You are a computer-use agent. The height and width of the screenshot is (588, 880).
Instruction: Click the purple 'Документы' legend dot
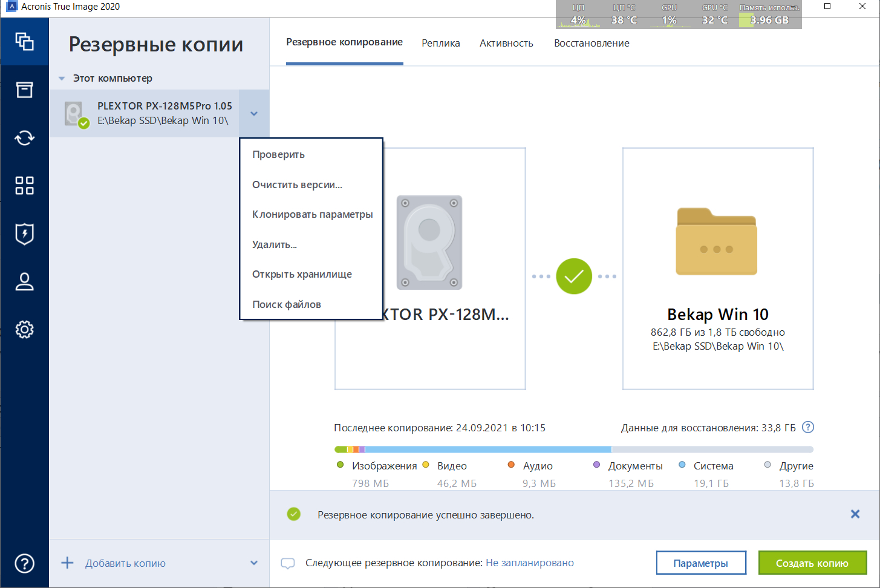click(x=596, y=465)
